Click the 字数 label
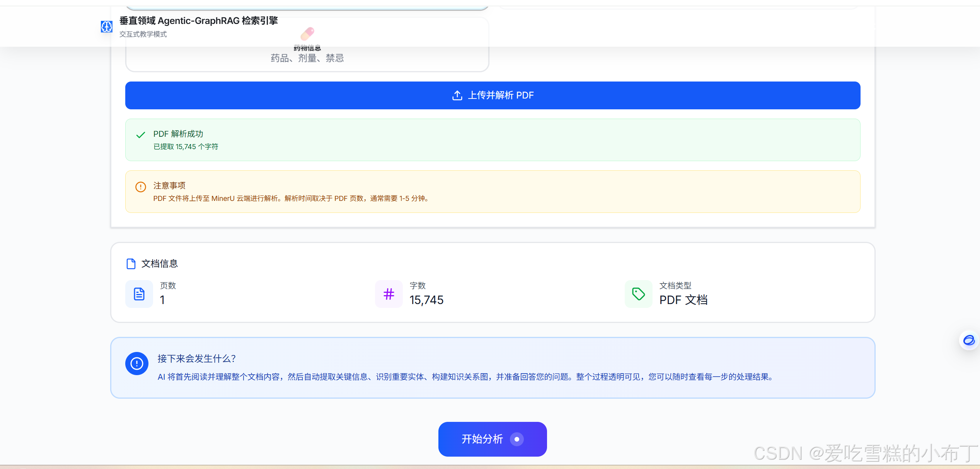This screenshot has height=469, width=980. coord(418,286)
